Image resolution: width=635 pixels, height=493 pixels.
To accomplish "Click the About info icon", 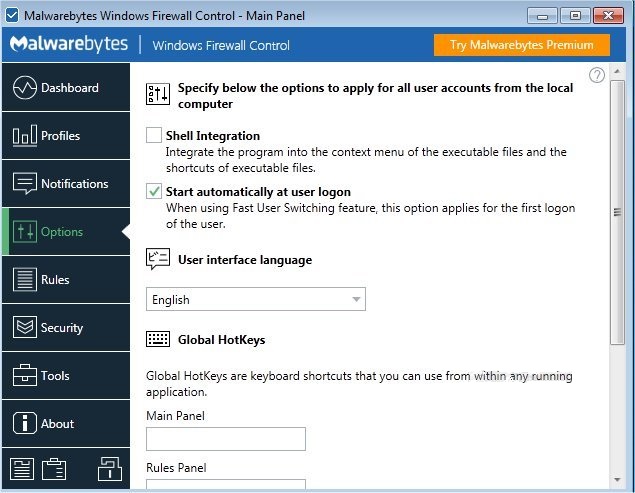I will 25,423.
